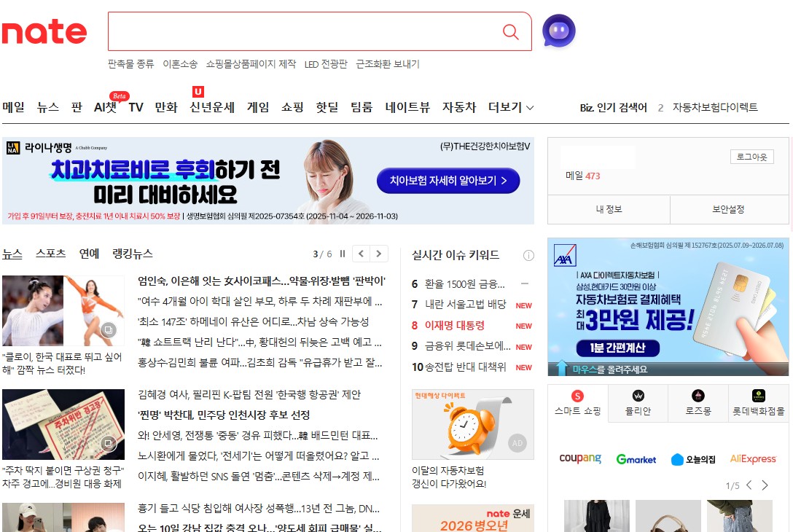Click 1분 간편계산 button in AXA ad
Image resolution: width=793 pixels, height=532 pixels.
click(x=617, y=348)
